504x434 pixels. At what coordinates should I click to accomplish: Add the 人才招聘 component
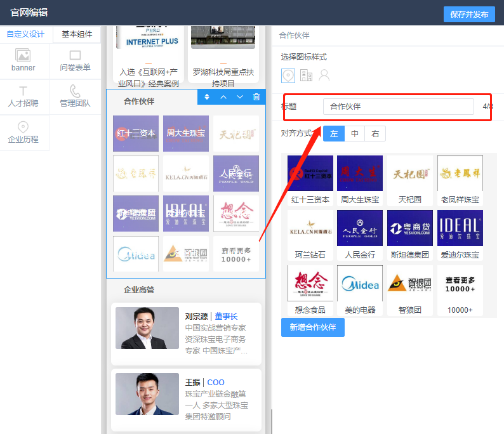click(23, 96)
